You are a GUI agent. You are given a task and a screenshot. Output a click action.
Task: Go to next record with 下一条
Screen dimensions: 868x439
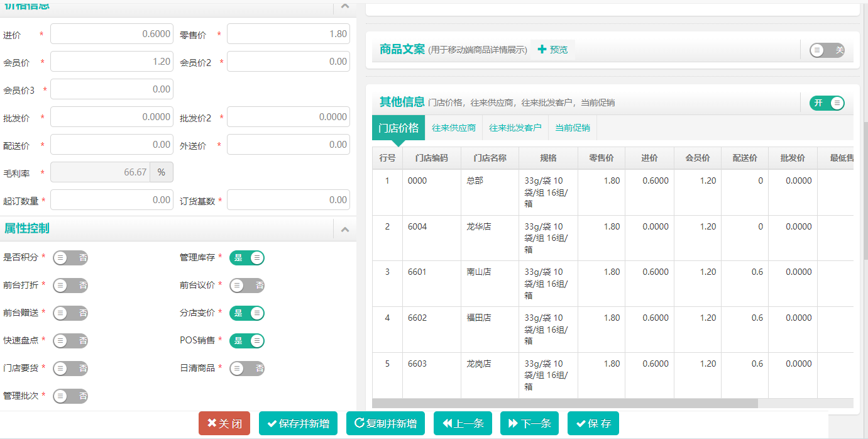pos(530,423)
